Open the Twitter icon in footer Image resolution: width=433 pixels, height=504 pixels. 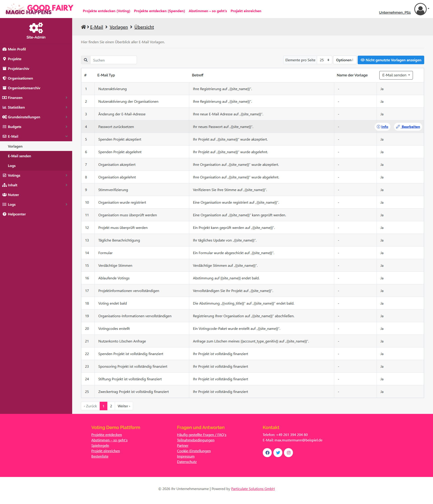pos(278,453)
